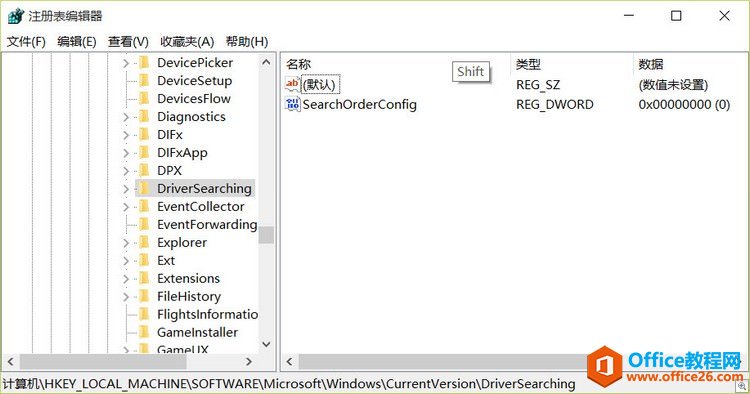Click the FlightsInformation folder icon
This screenshot has width=750, height=394.
[x=144, y=314]
